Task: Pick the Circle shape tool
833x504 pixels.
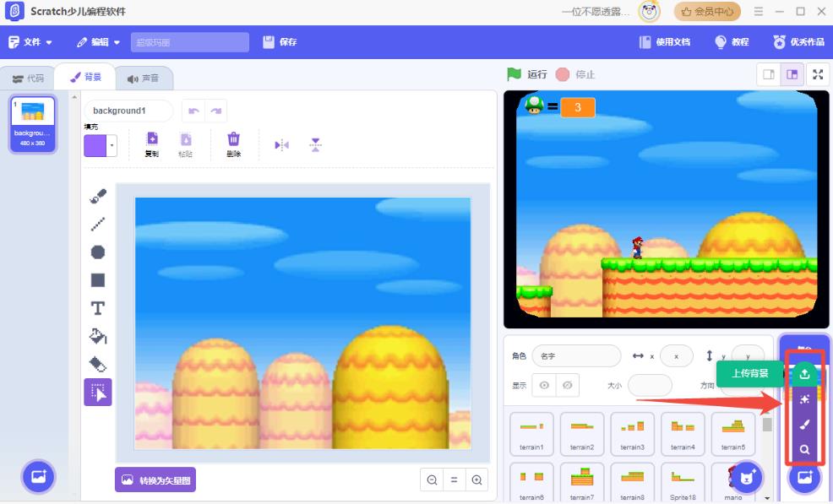Action: coord(98,252)
